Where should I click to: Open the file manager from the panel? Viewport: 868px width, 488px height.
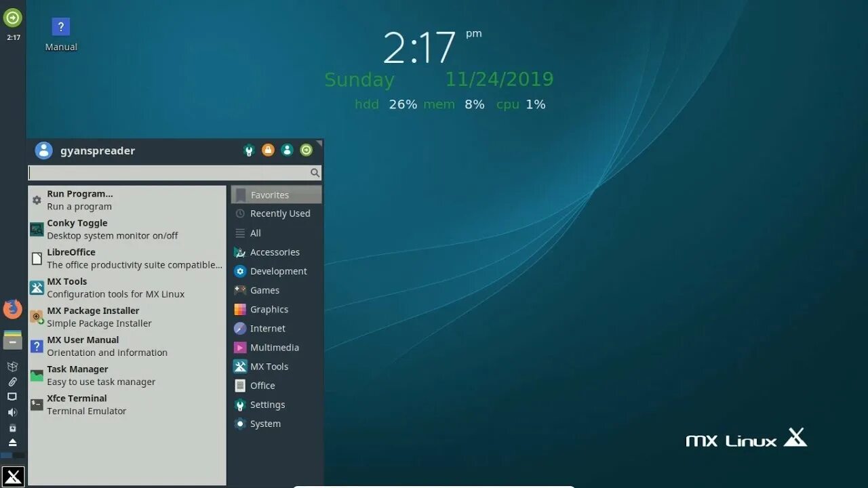12,340
